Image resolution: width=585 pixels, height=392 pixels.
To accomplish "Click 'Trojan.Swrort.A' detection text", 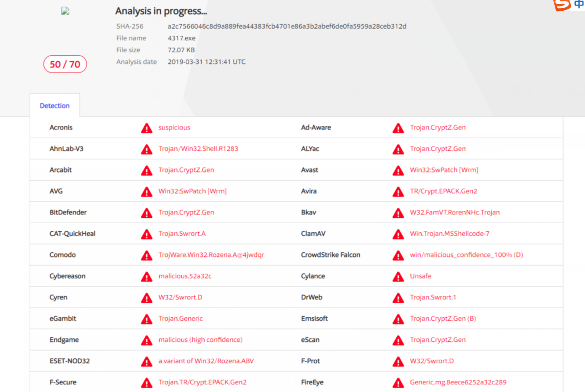I will pos(182,234).
